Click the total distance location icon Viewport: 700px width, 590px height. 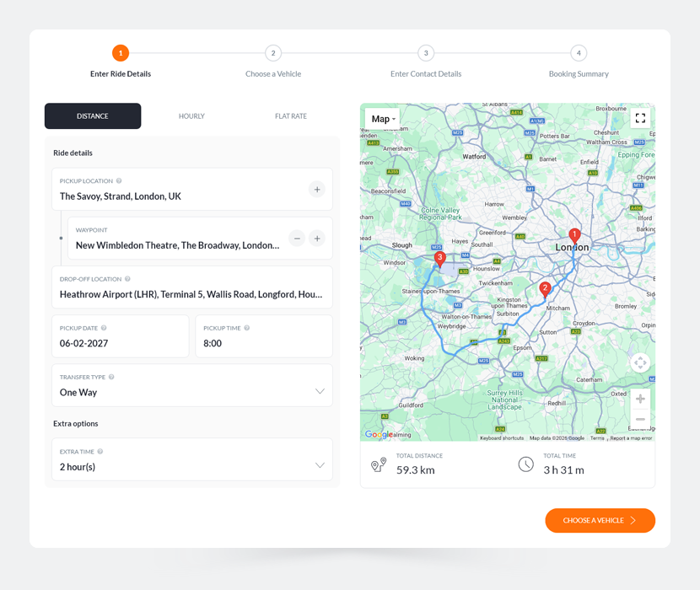point(379,464)
